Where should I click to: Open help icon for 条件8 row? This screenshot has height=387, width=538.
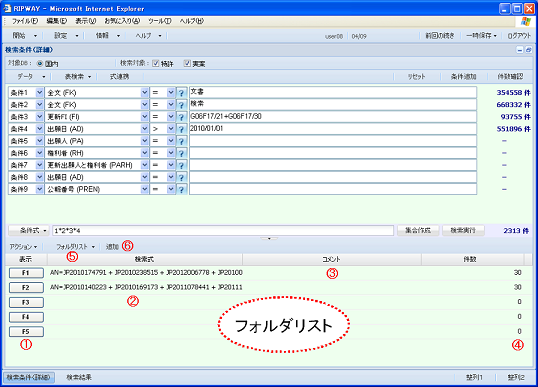[x=182, y=177]
